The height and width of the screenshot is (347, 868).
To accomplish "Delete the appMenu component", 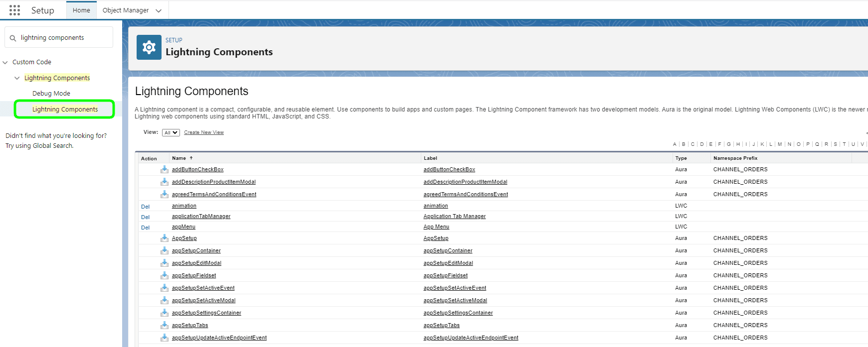I will [x=145, y=228].
